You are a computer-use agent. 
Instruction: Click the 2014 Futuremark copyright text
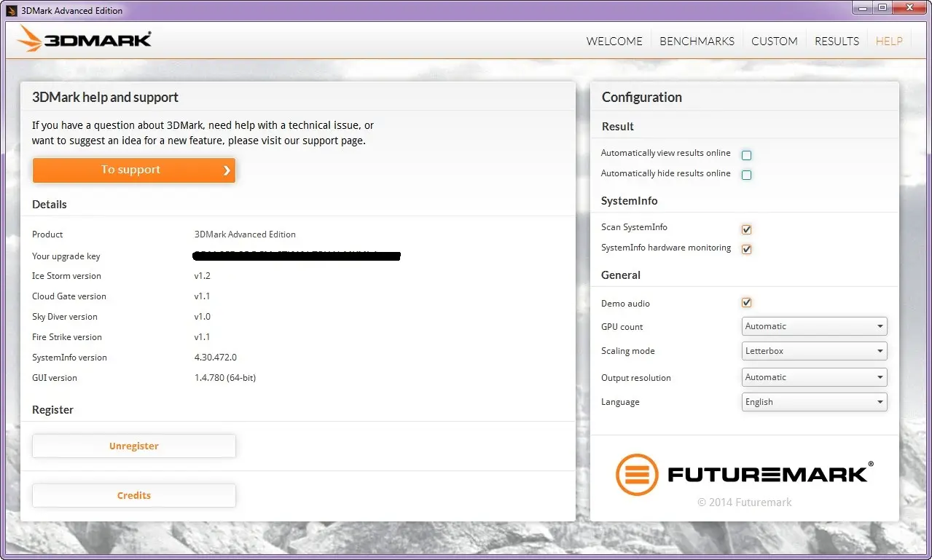pos(744,502)
